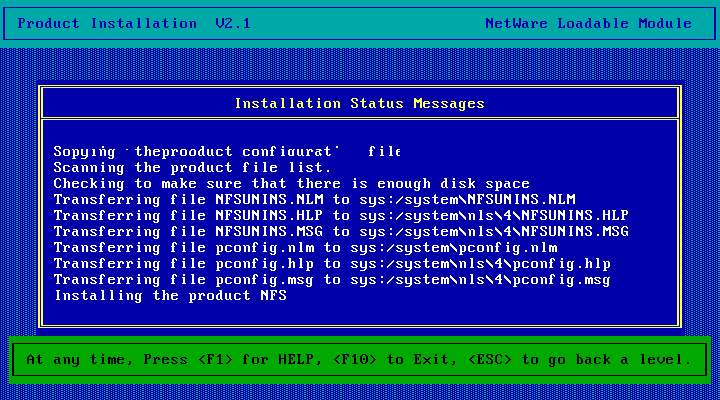This screenshot has width=720, height=400.
Task: Click the line transferring pconfig.hlp
Action: click(332, 264)
